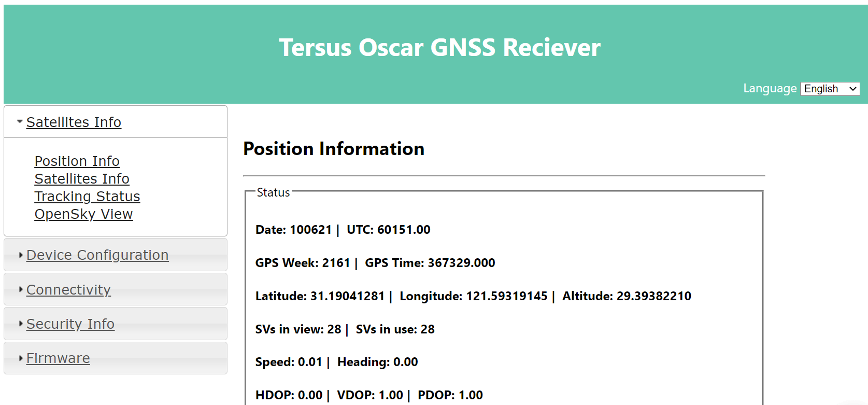Select the Date: 100621 value
Viewport: 868px width, 405px height.
(x=293, y=230)
